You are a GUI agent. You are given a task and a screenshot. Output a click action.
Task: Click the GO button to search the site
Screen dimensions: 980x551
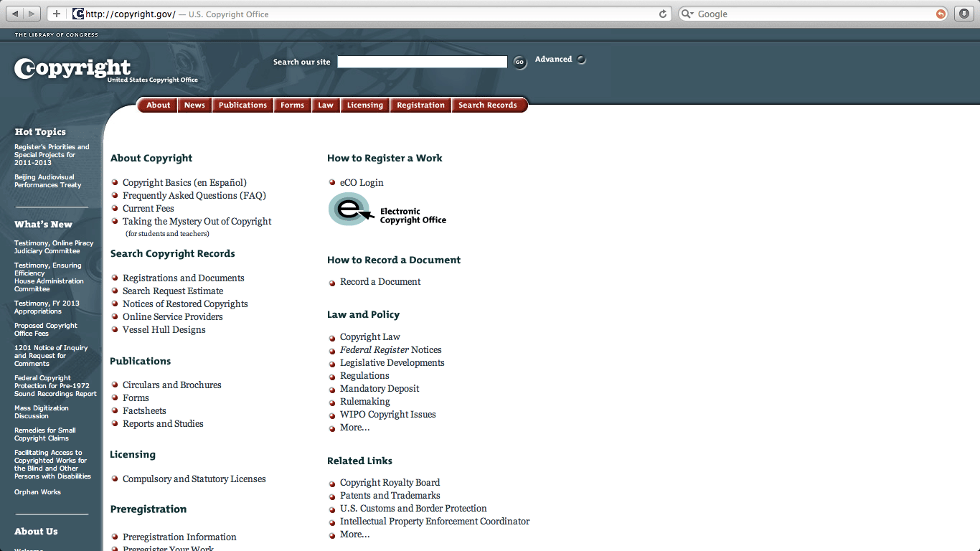tap(519, 62)
